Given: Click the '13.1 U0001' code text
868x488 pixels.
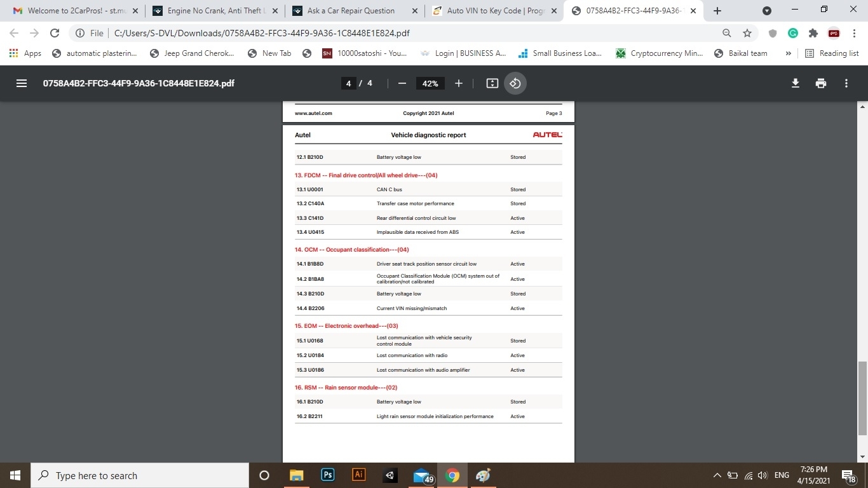Looking at the screenshot, I should [x=310, y=190].
